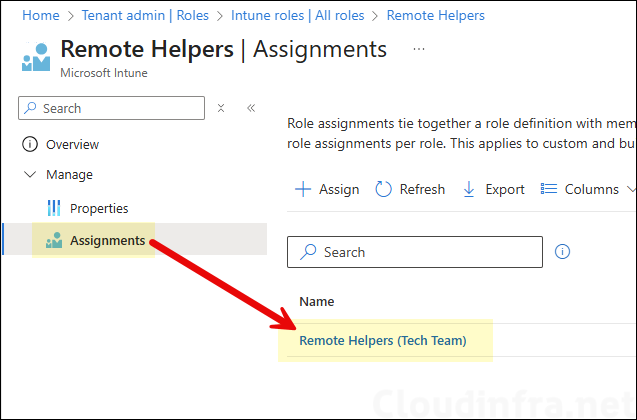Collapse the Manage section chevron
637x420 pixels.
click(x=29, y=175)
